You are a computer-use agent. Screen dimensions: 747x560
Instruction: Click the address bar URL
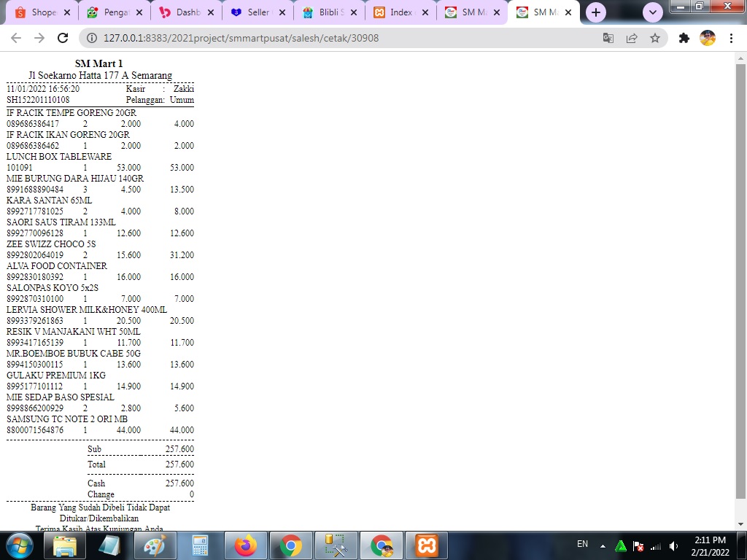pos(241,38)
